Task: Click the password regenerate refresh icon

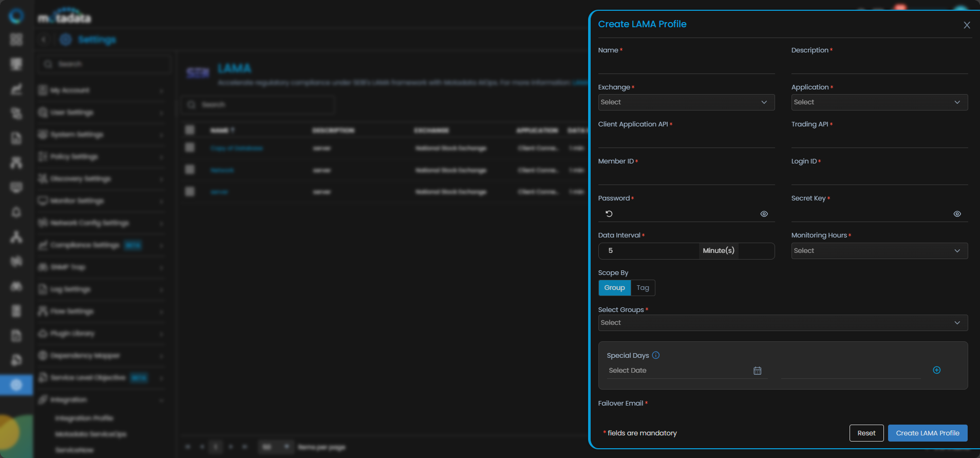Action: point(609,214)
